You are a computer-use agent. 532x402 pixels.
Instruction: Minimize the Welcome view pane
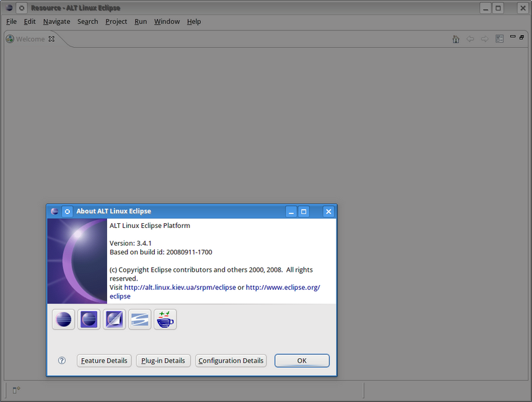tap(513, 37)
